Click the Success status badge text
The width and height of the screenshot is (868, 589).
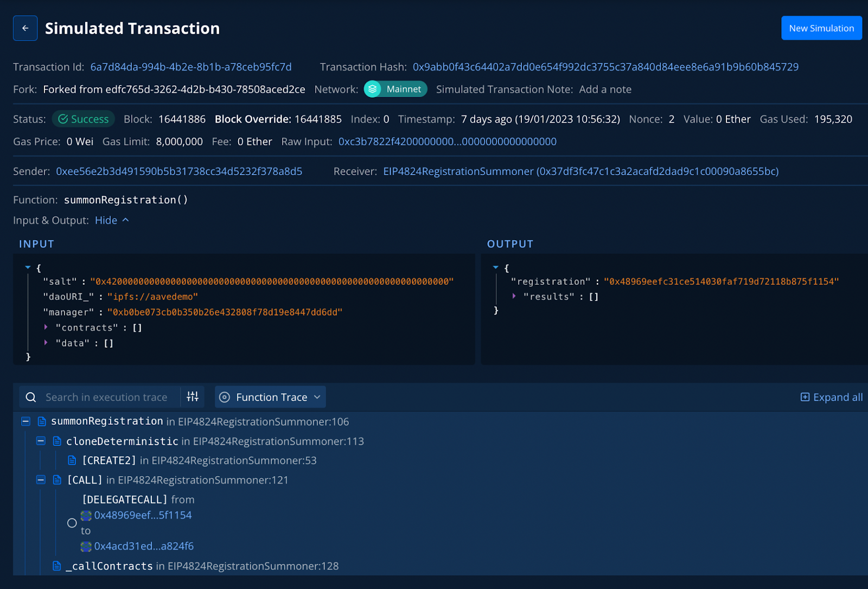pyautogui.click(x=90, y=119)
